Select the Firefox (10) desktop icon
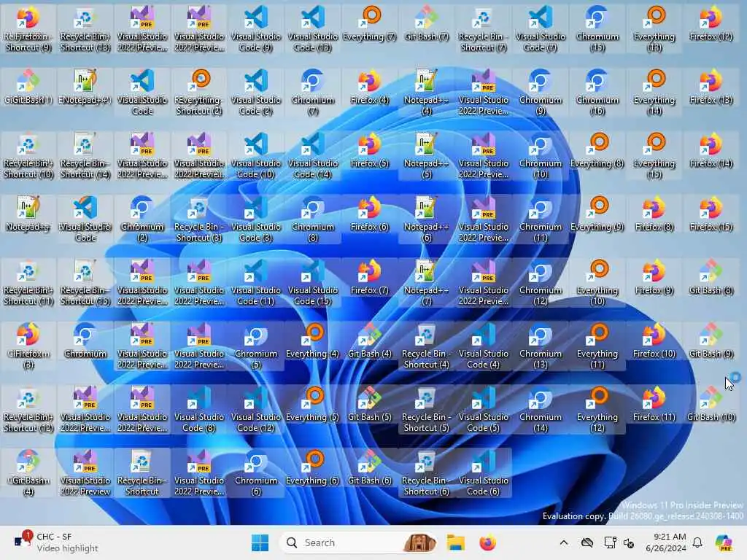 tap(654, 343)
